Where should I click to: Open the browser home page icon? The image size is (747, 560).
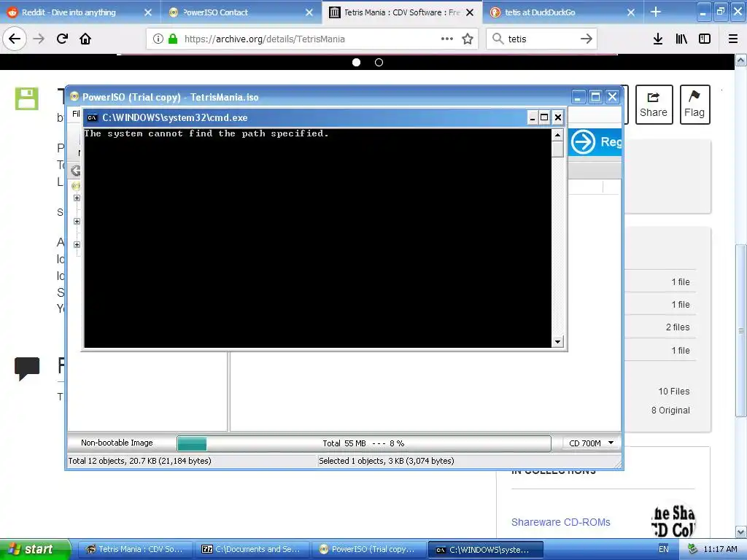point(85,39)
